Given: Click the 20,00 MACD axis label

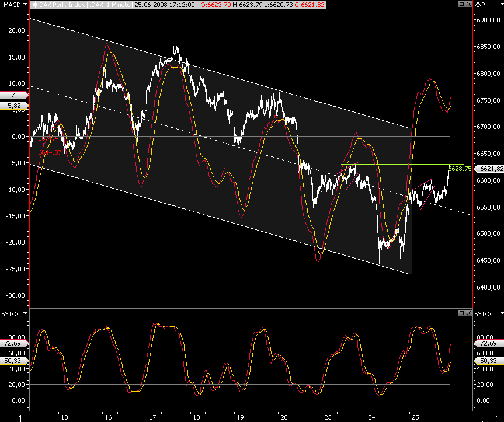Looking at the screenshot, I should pos(17,30).
